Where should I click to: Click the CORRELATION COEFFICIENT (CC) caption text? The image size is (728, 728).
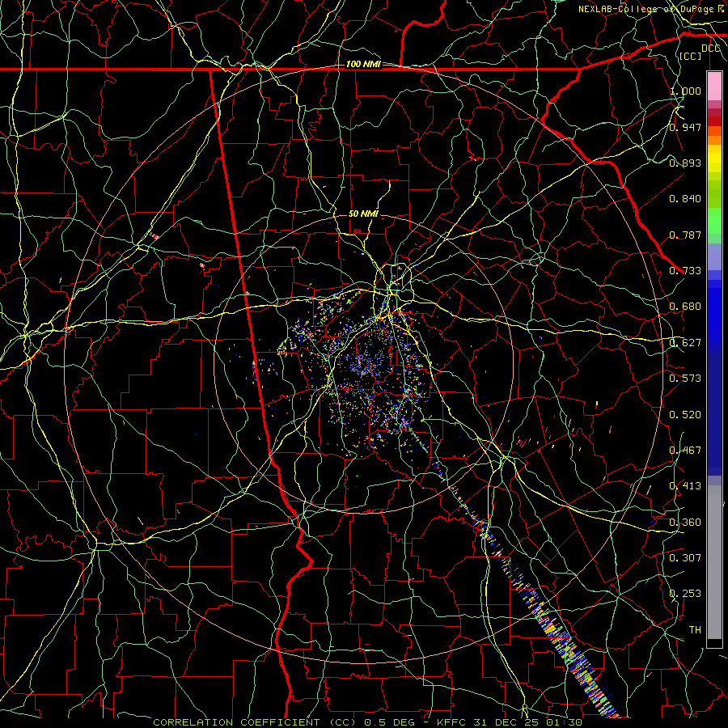[x=255, y=722]
